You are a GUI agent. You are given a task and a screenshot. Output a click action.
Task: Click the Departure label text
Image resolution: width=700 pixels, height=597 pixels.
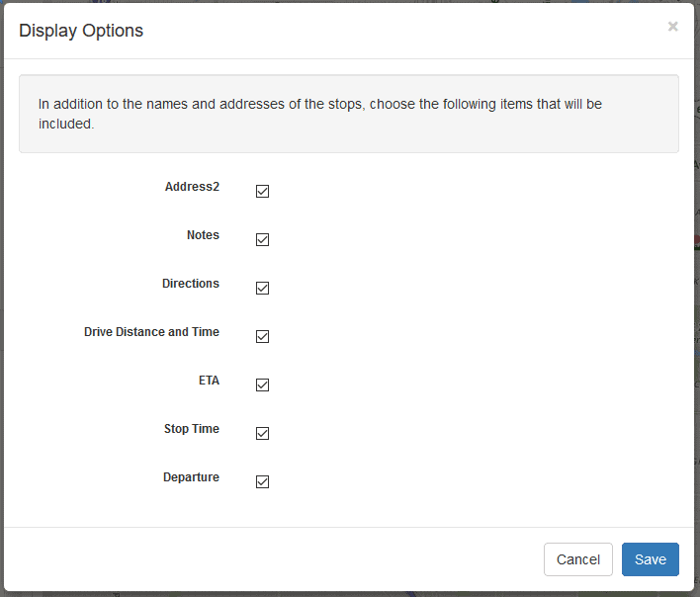191,477
